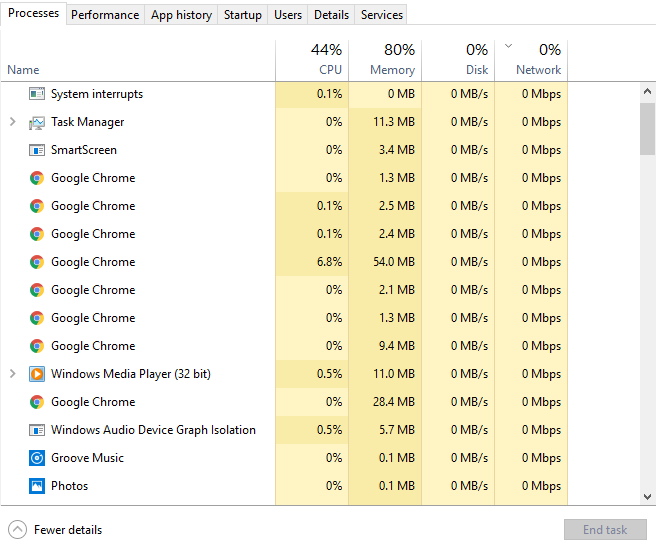
Task: Click the 0 MB System interrupts memory value
Action: tap(401, 94)
